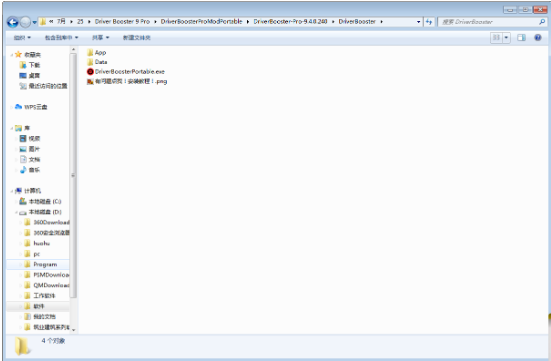Open the Include in library menu
The image size is (551, 361).
61,38
